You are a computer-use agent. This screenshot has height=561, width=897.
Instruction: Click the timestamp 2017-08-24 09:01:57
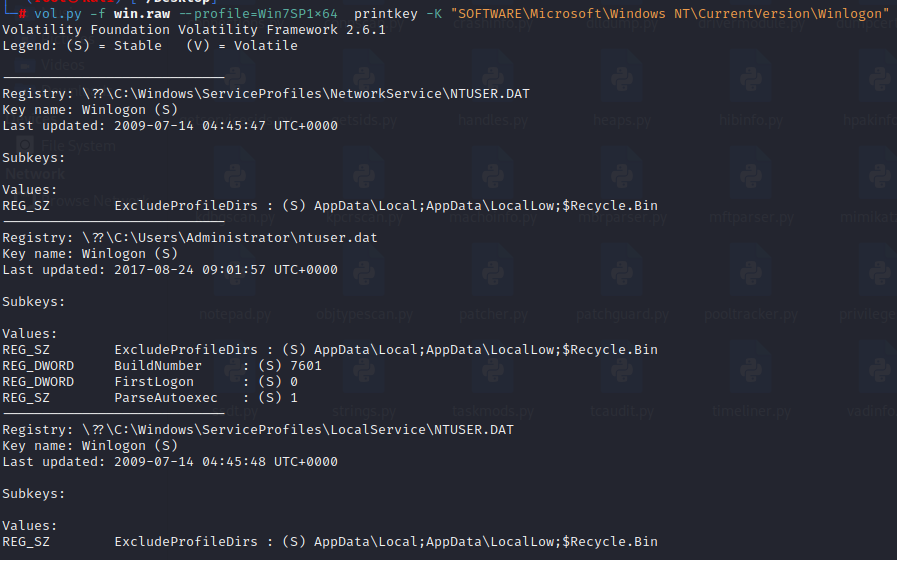click(189, 270)
